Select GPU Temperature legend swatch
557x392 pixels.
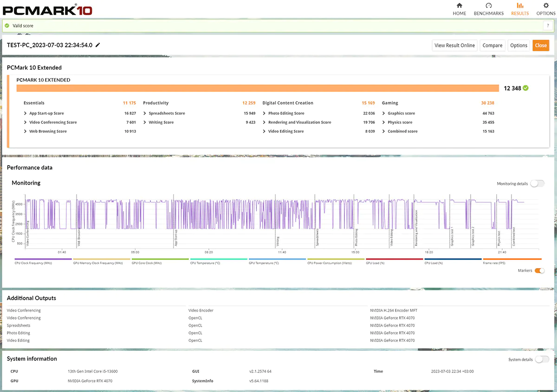(277, 259)
